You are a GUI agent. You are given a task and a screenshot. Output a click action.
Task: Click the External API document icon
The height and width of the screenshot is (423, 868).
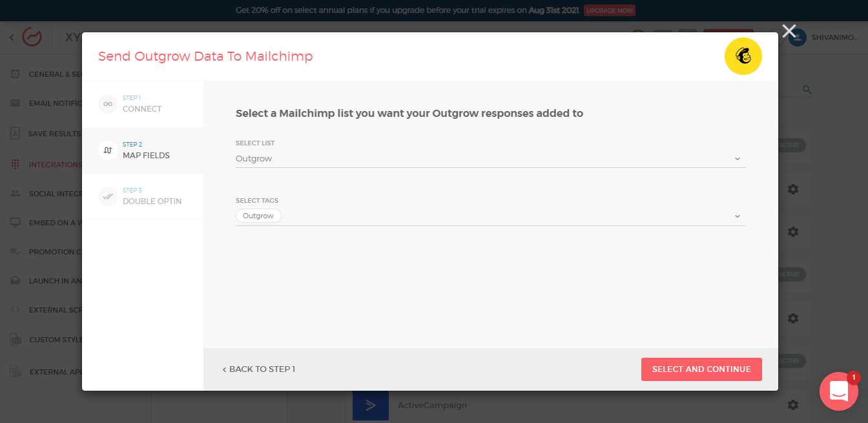click(x=15, y=371)
